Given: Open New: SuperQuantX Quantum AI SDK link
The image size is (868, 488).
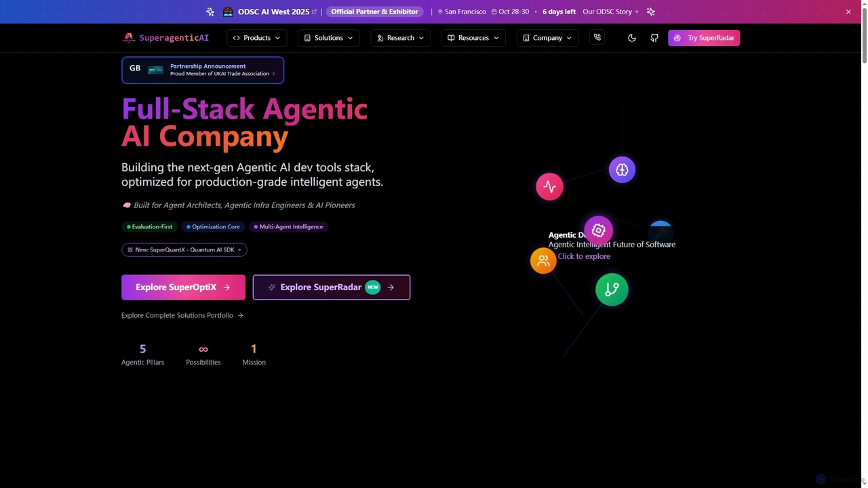Looking at the screenshot, I should (184, 249).
